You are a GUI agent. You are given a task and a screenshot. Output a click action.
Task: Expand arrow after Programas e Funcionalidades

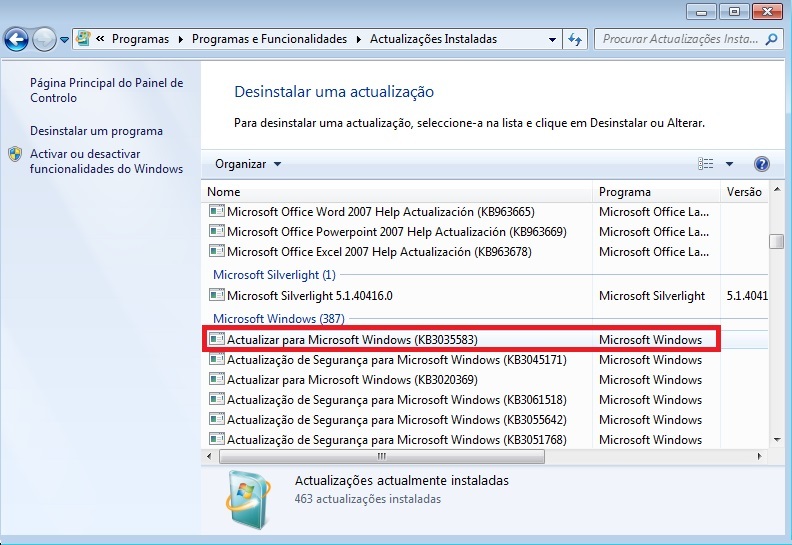[x=359, y=39]
